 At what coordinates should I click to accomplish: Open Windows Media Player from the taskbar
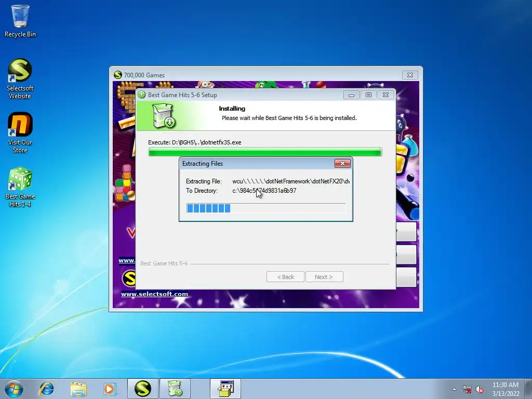coord(110,389)
